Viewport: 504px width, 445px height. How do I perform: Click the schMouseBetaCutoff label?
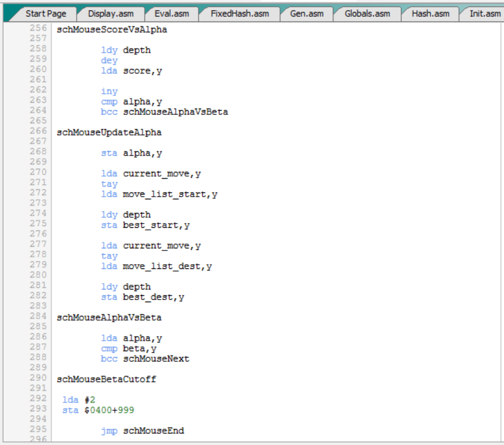click(x=106, y=379)
